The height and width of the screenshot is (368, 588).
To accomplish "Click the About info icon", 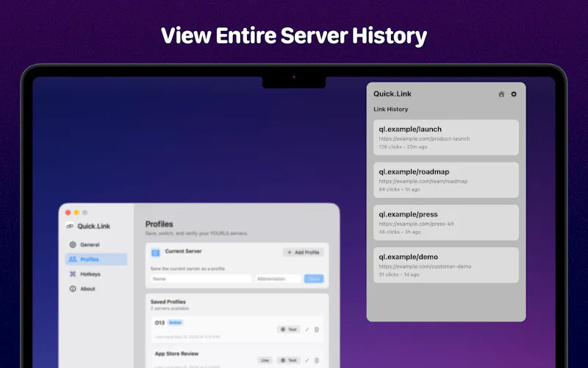I will [73, 289].
